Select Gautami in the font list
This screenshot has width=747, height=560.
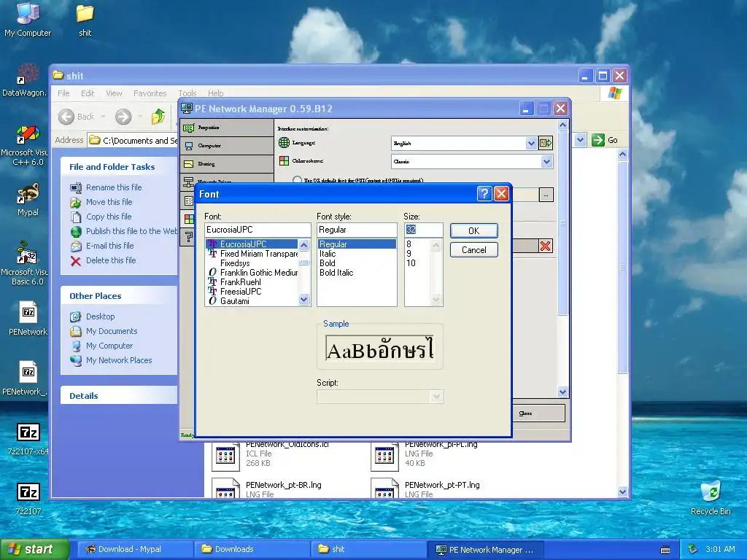(x=252, y=301)
